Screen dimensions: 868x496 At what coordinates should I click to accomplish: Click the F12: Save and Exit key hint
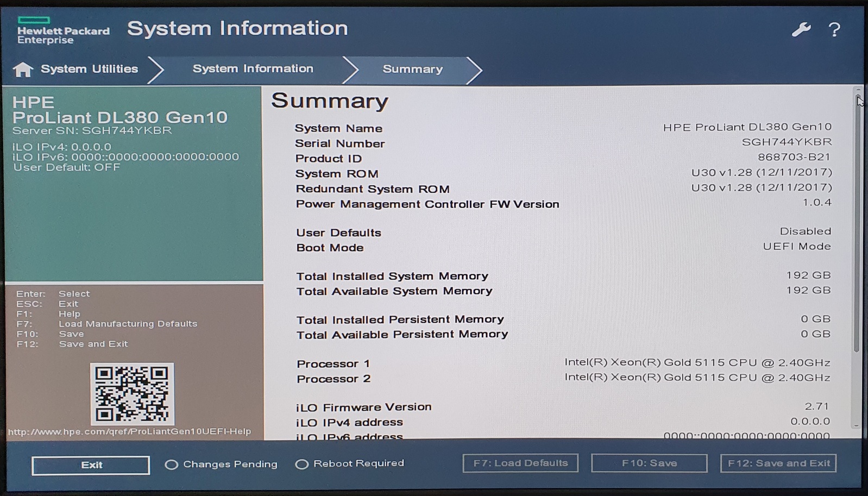click(x=72, y=344)
